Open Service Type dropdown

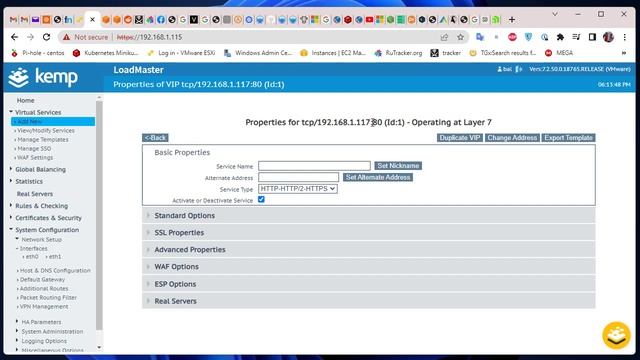tap(298, 189)
